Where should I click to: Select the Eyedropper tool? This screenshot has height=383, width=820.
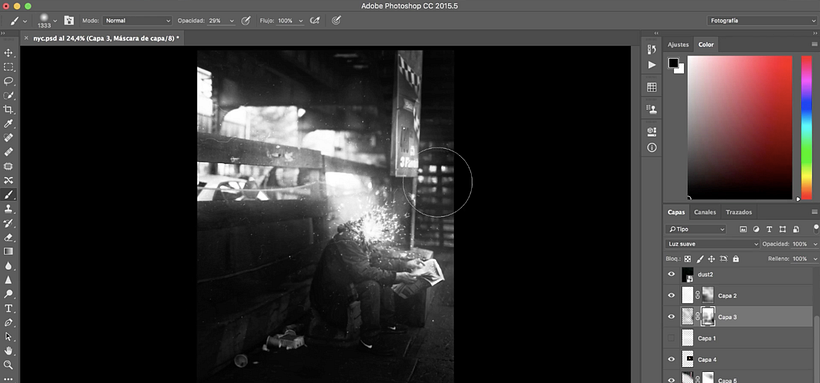[8, 123]
